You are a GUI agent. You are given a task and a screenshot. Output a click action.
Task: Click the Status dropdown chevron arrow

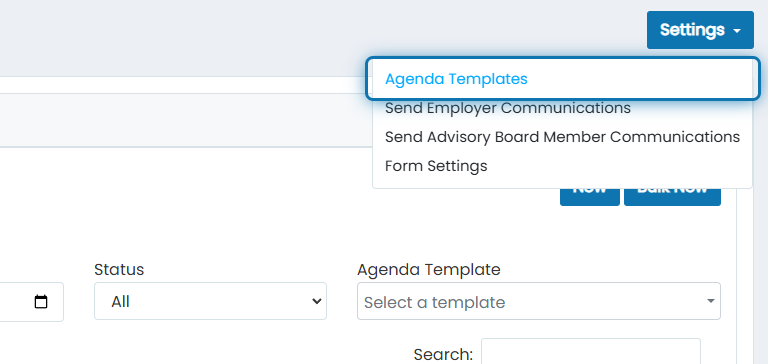(316, 301)
